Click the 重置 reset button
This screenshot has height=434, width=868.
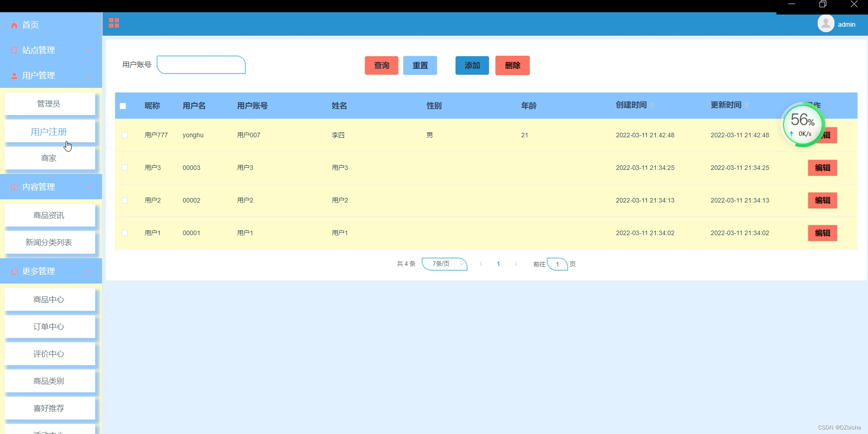[420, 65]
